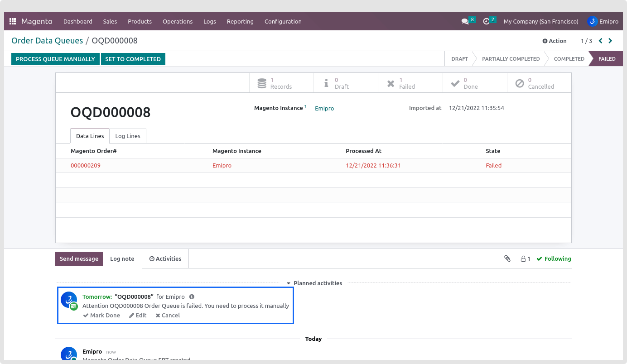The width and height of the screenshot is (627, 364).
Task: Go to the previous record arrow
Action: 600,41
